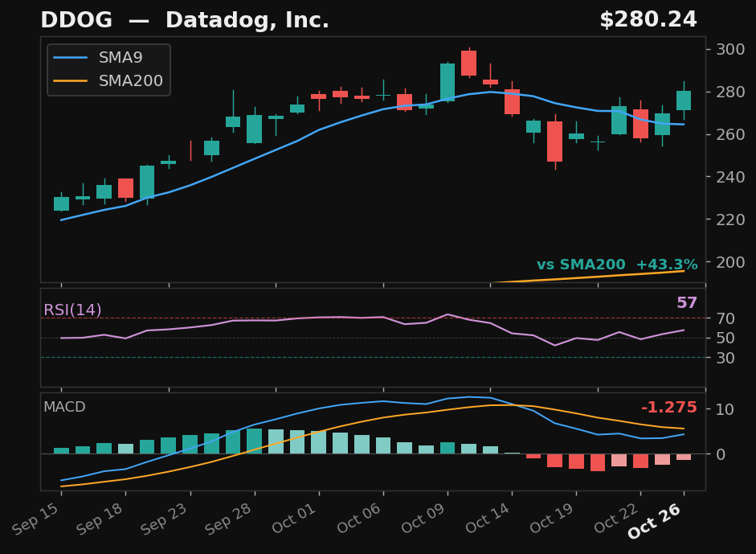Click the RSI 50 axis label

pos(725,339)
